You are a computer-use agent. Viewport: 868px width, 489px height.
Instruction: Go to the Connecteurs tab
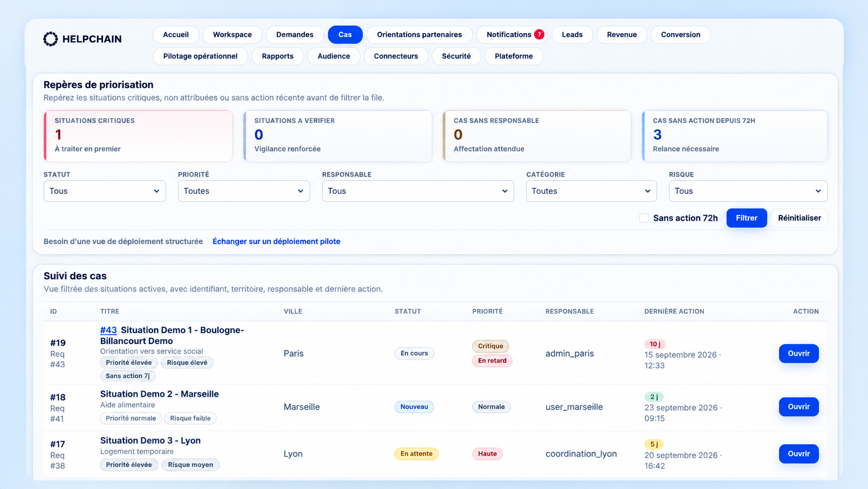coord(396,56)
